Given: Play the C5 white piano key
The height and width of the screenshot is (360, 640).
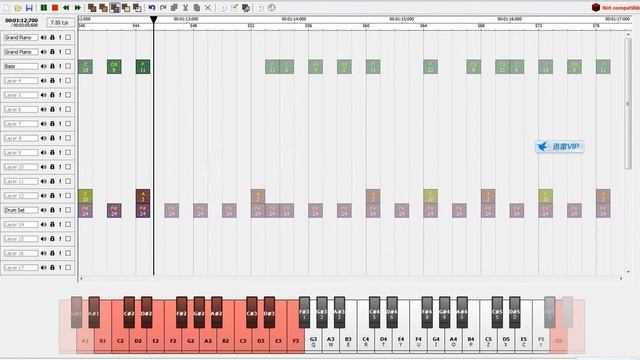Looking at the screenshot, I should [489, 341].
